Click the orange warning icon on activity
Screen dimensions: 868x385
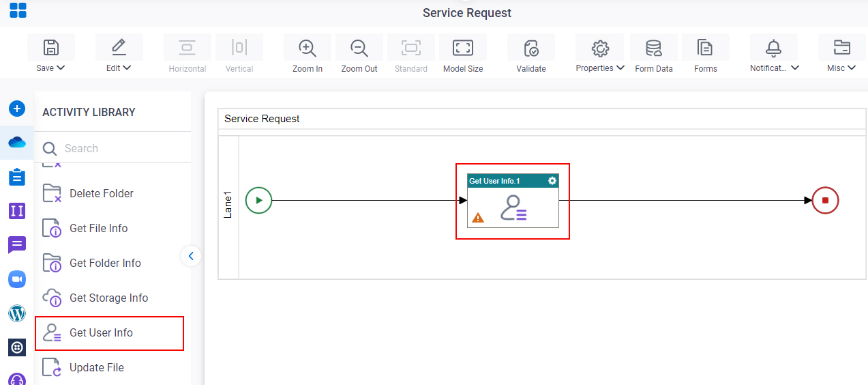point(478,218)
